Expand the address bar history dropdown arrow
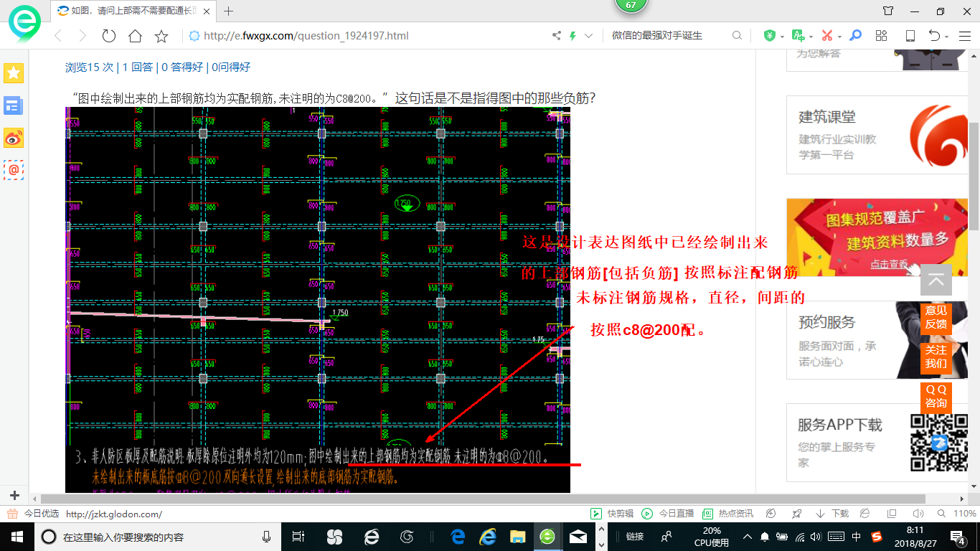The width and height of the screenshot is (980, 551). coord(589,36)
